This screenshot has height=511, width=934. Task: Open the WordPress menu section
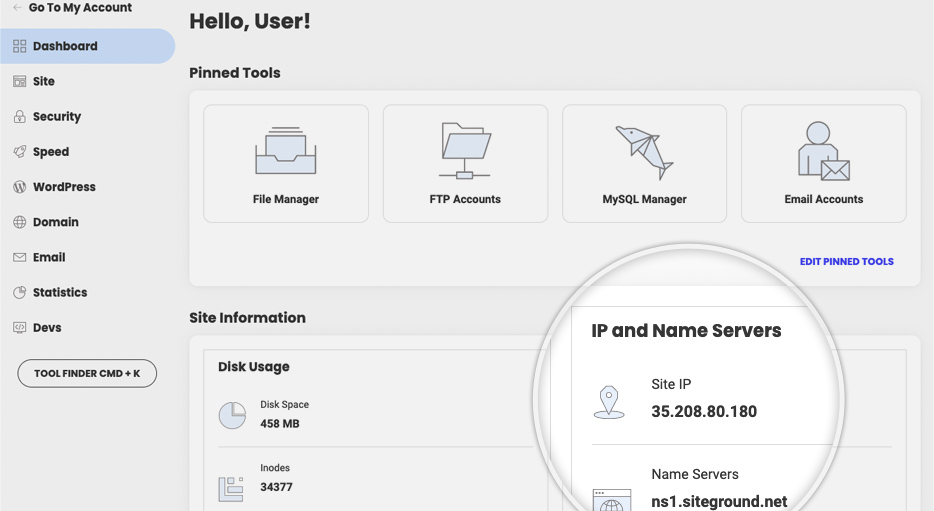(x=64, y=186)
